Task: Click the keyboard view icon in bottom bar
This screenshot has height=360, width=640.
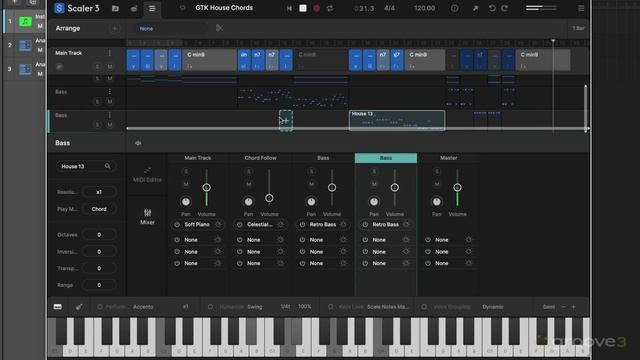Action: pyautogui.click(x=58, y=307)
